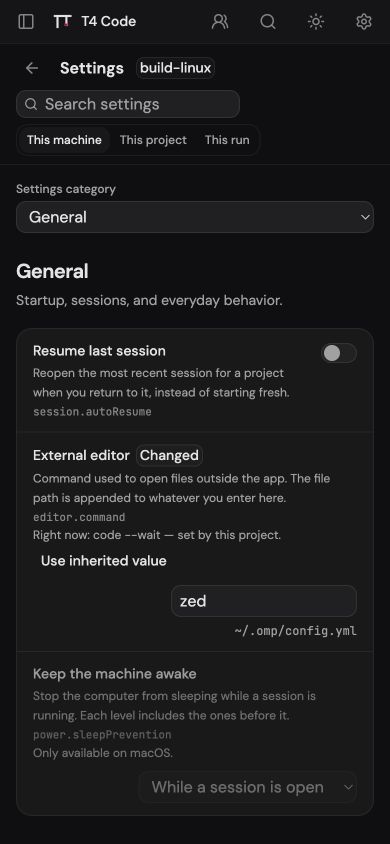Screen dimensions: 390x844
Task: Click the Changed badge next to External editor
Action: (x=169, y=455)
